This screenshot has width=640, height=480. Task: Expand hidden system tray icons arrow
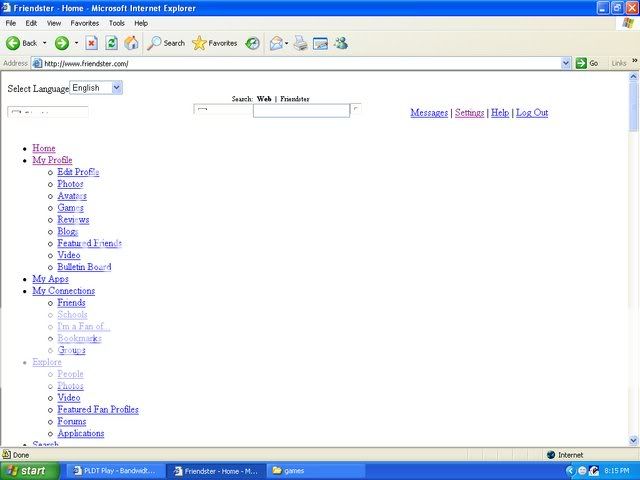[571, 471]
